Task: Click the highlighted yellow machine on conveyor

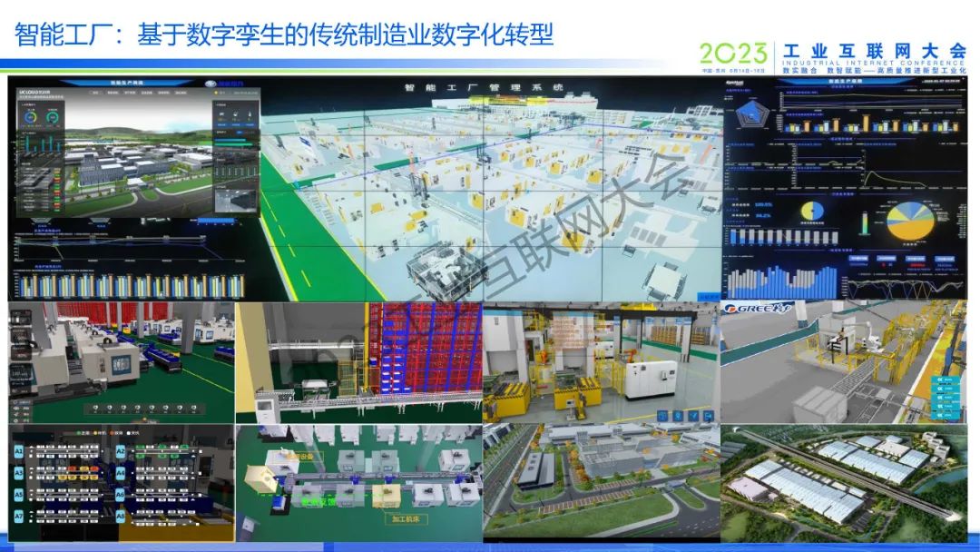Action: (x=386, y=494)
